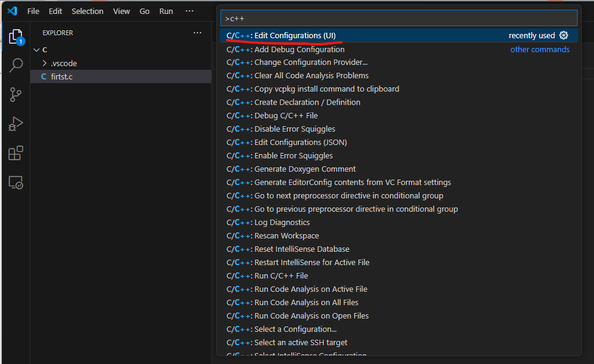Open the Remote Explorer icon
594x364 pixels.
pyautogui.click(x=16, y=183)
